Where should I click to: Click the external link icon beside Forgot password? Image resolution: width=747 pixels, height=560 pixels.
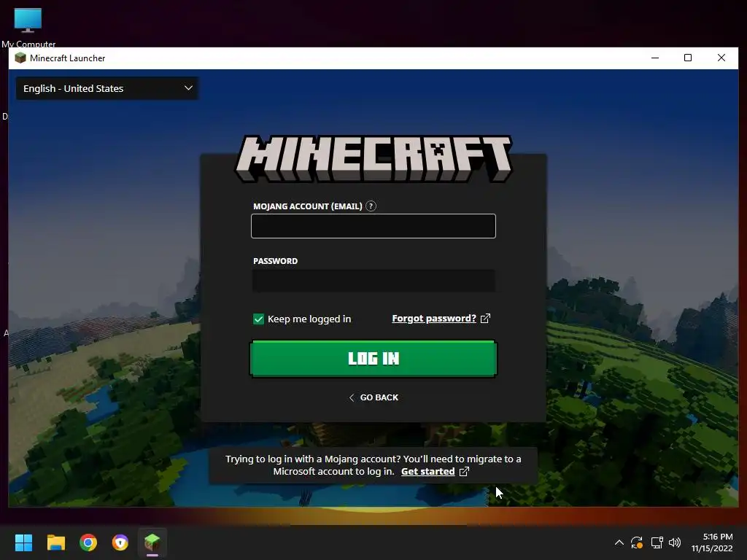click(485, 318)
